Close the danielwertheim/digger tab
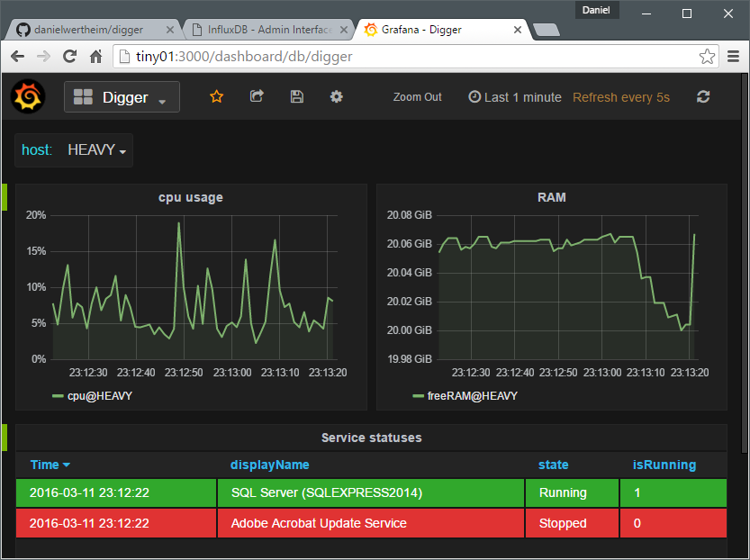 click(170, 30)
